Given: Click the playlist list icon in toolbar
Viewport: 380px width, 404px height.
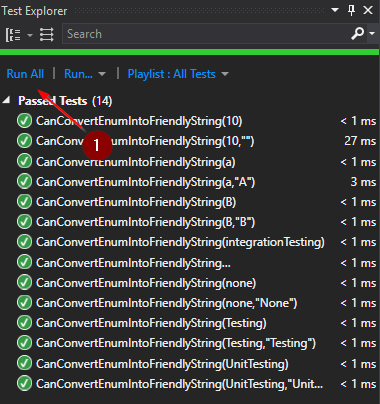Looking at the screenshot, I should (x=47, y=34).
